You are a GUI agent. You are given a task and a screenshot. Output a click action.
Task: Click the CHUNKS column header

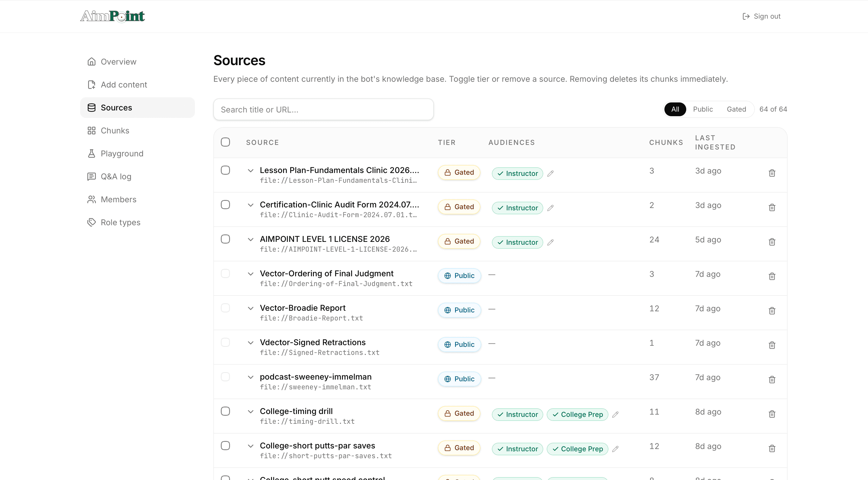tap(666, 142)
